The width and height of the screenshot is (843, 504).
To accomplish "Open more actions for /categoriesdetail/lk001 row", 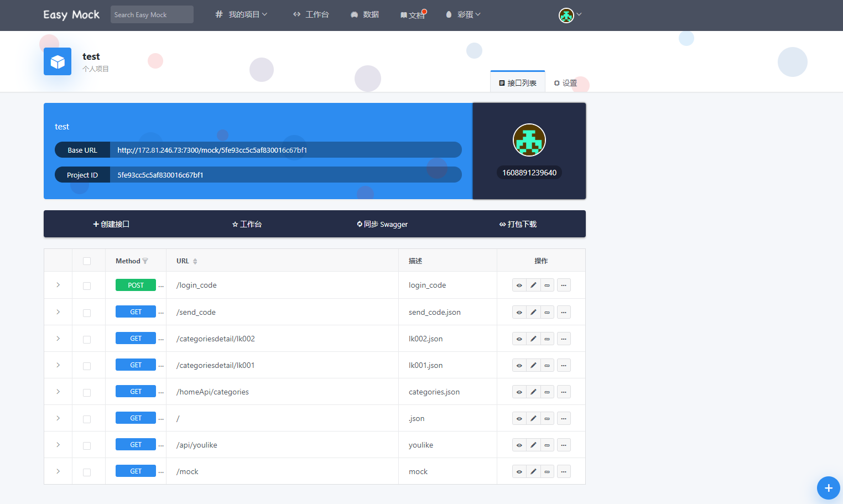I will [564, 365].
